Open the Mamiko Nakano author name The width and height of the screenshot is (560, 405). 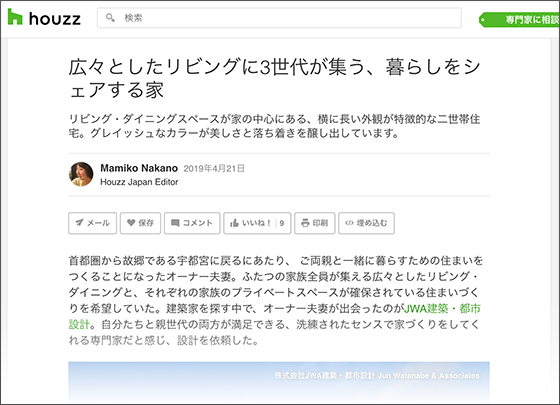[x=139, y=168]
